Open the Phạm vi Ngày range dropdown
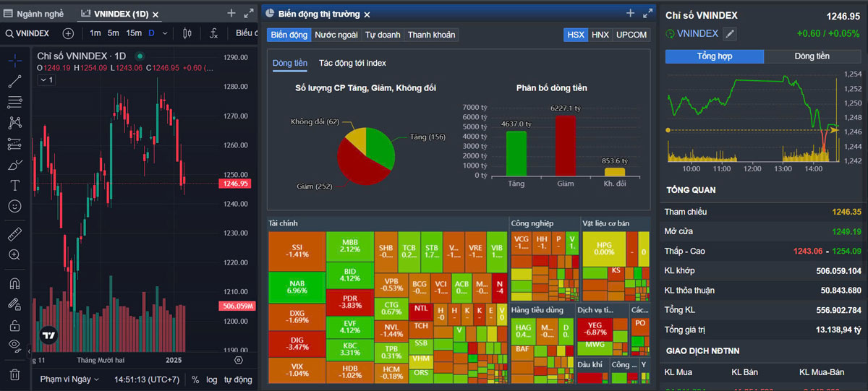This screenshot has width=868, height=391. click(69, 379)
